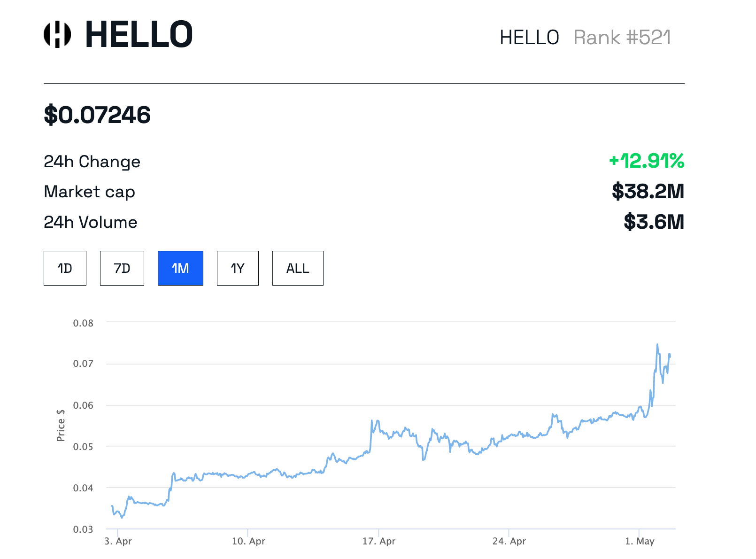Click the +12.91% change value
Screen dimensions: 756x559
click(x=647, y=161)
